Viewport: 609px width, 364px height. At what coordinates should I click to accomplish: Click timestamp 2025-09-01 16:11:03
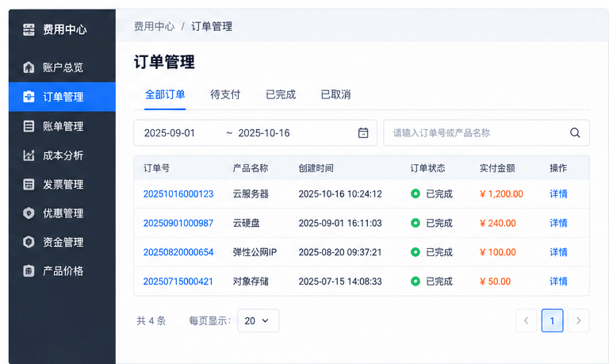coord(340,223)
